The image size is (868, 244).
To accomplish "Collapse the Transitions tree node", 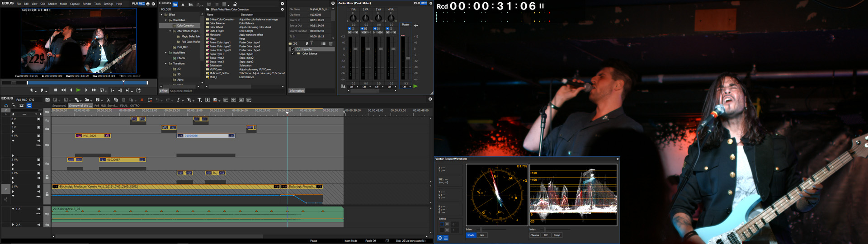I will 166,64.
